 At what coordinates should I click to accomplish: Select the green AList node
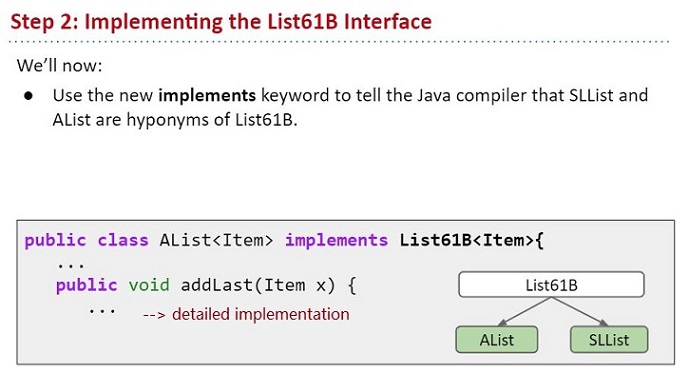coord(497,340)
